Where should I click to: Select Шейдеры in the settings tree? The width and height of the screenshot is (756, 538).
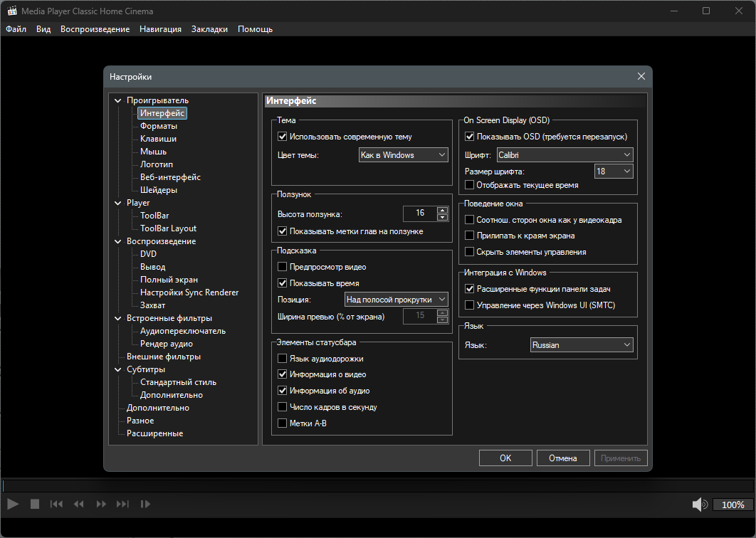(159, 190)
